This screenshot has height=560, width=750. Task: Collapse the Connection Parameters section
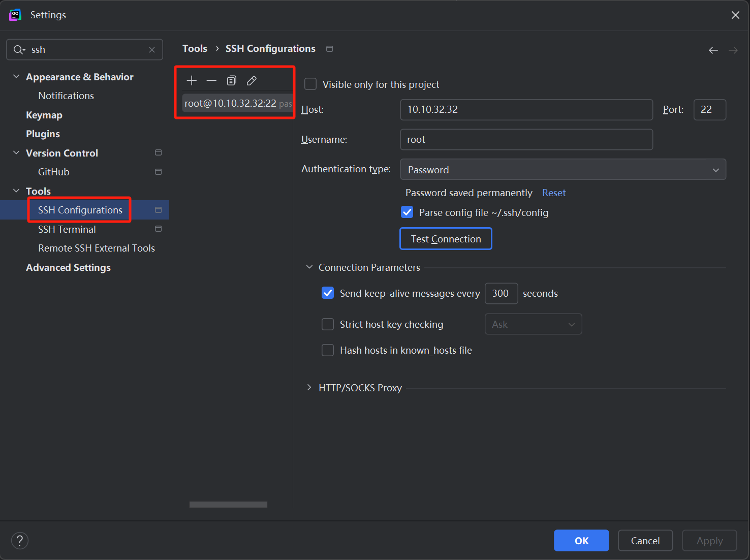point(309,267)
